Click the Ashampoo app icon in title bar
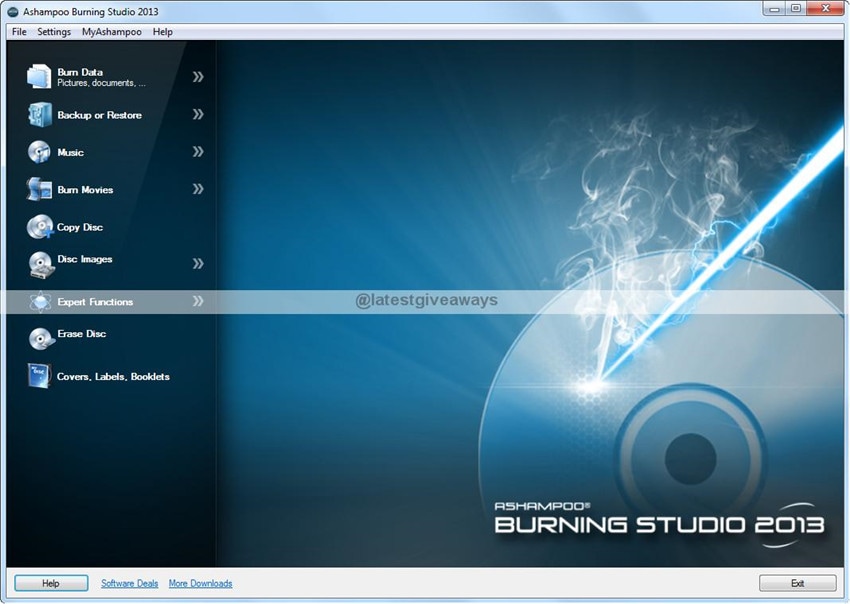 [x=13, y=12]
